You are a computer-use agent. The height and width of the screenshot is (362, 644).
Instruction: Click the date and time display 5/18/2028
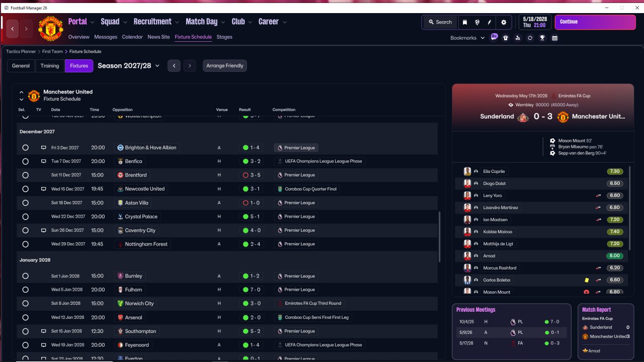[x=534, y=22]
